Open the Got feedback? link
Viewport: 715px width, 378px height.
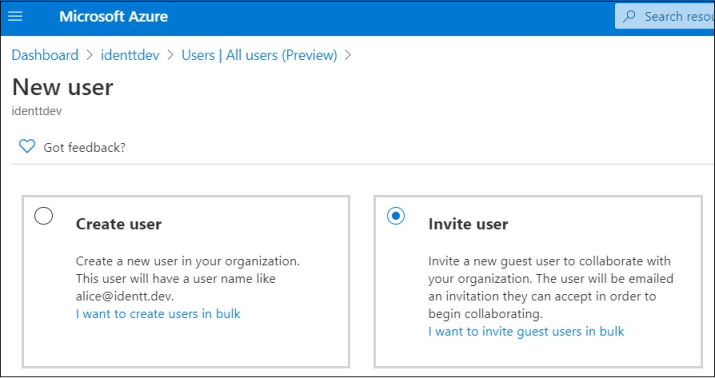(84, 147)
